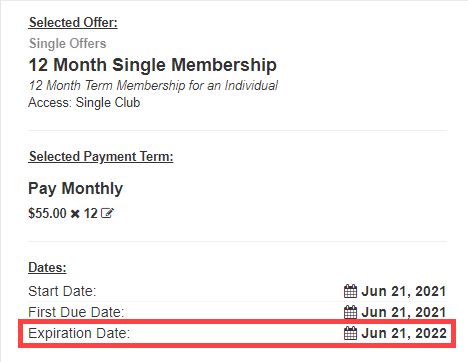Click the Selected Payment Term heading
468x362 pixels.
[101, 157]
